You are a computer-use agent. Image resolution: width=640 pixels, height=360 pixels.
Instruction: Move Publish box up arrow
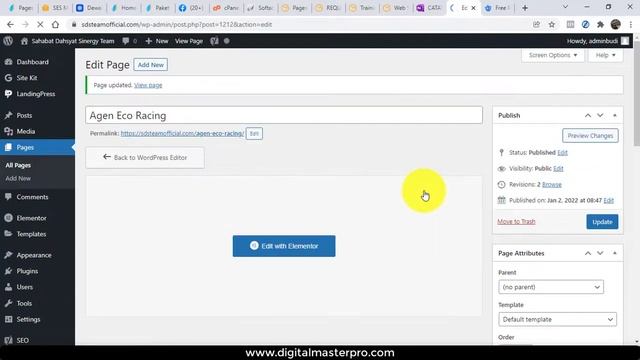point(588,116)
